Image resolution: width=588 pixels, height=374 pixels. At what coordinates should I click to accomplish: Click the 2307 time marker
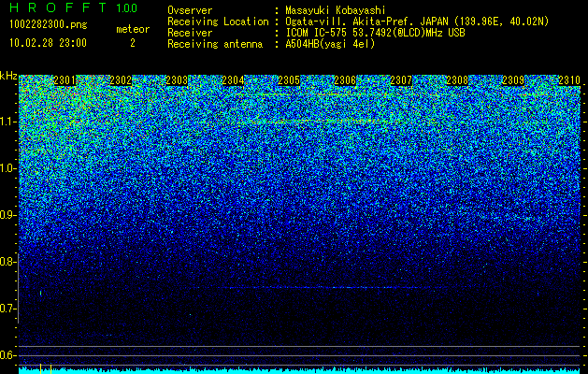[x=401, y=80]
